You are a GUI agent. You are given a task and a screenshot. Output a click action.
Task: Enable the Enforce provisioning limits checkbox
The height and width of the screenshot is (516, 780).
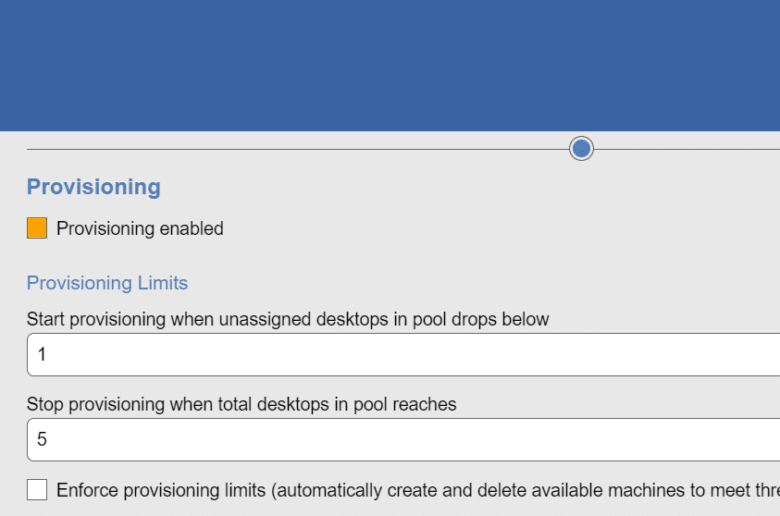tap(37, 490)
